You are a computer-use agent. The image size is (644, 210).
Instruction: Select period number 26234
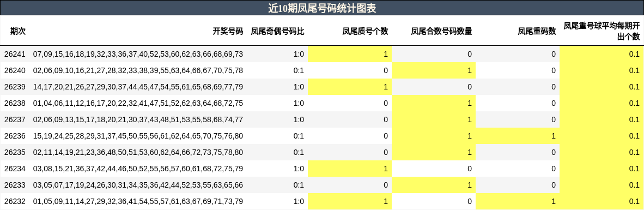(x=15, y=169)
